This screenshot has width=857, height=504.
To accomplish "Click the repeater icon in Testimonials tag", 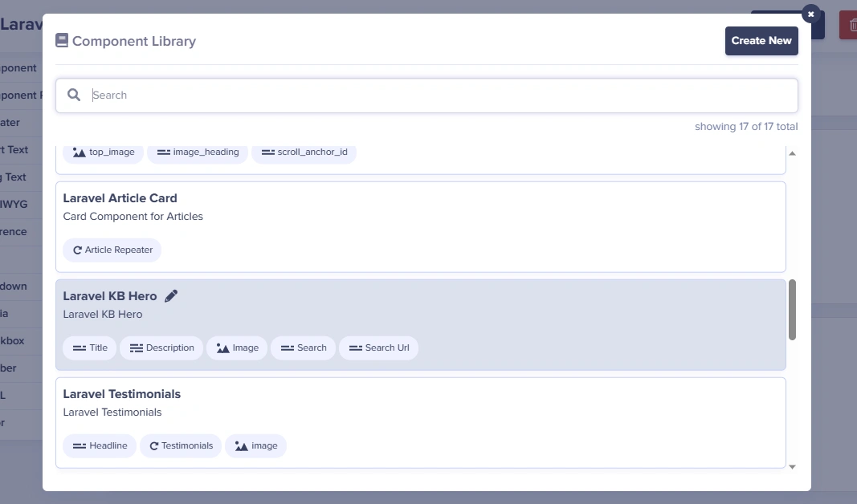I will coord(153,446).
